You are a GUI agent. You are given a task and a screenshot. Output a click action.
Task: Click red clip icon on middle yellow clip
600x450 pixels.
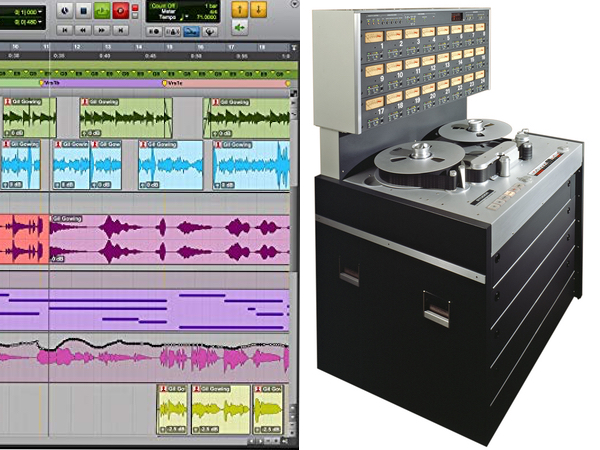click(197, 389)
